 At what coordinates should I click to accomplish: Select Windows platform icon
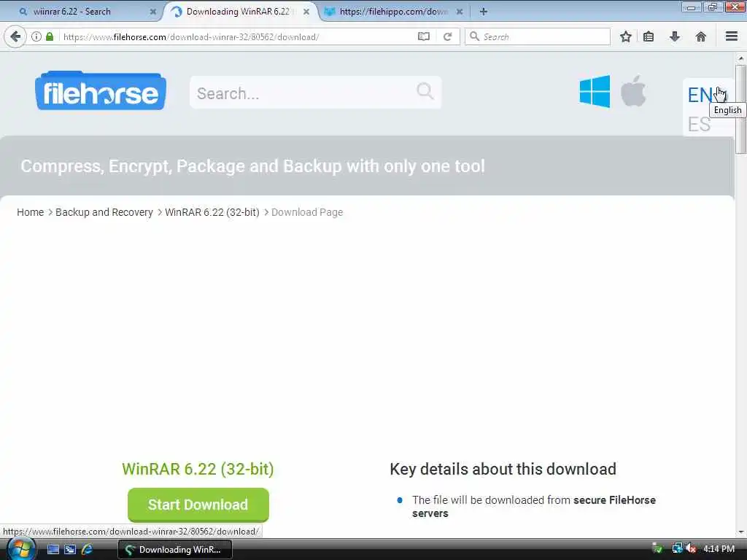point(595,91)
